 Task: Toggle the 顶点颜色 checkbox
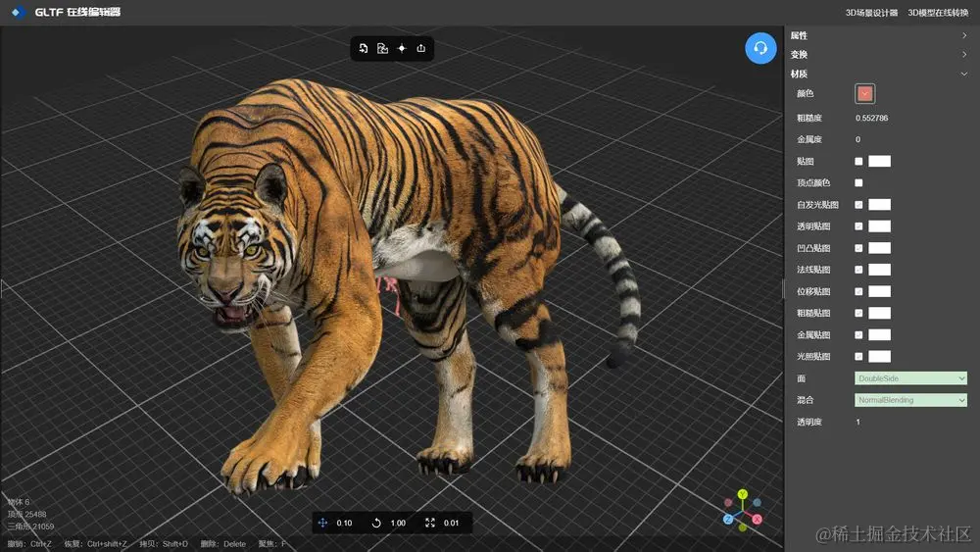pos(858,182)
